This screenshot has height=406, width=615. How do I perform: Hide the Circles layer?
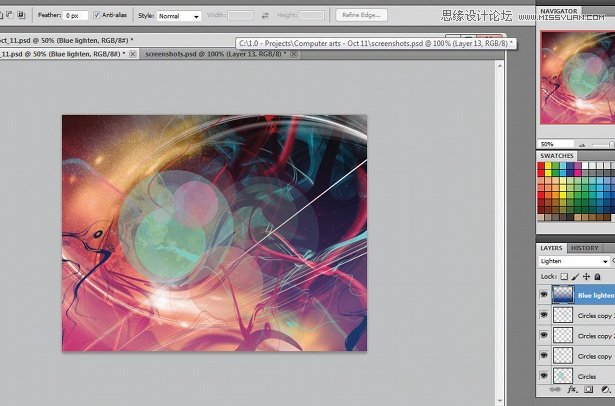click(544, 376)
